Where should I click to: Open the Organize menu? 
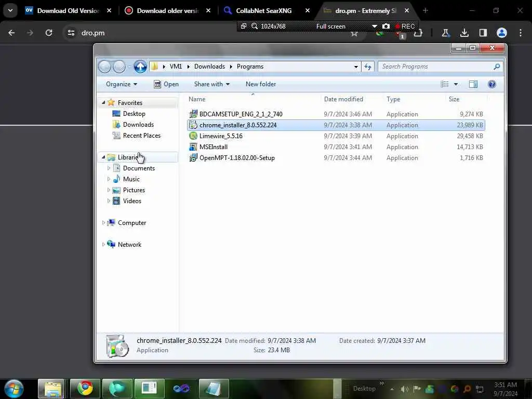[121, 84]
